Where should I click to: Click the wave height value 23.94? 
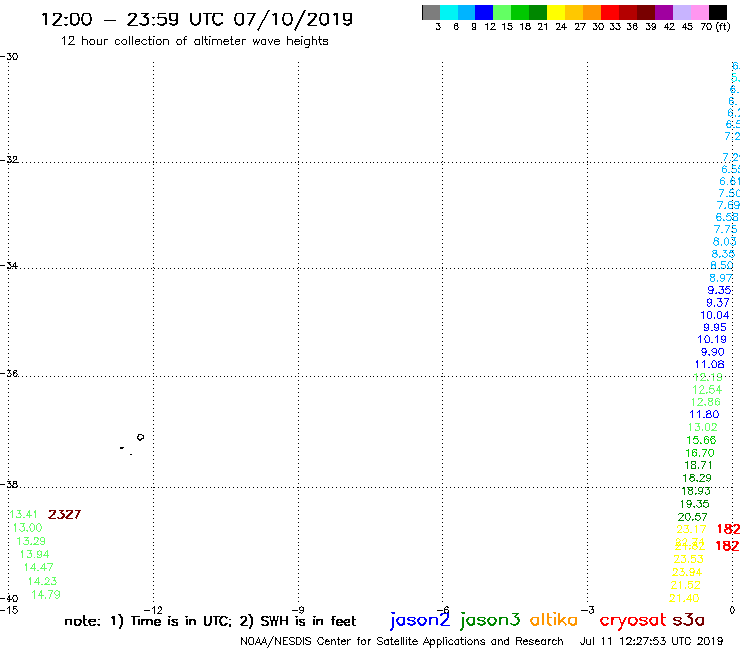point(687,572)
